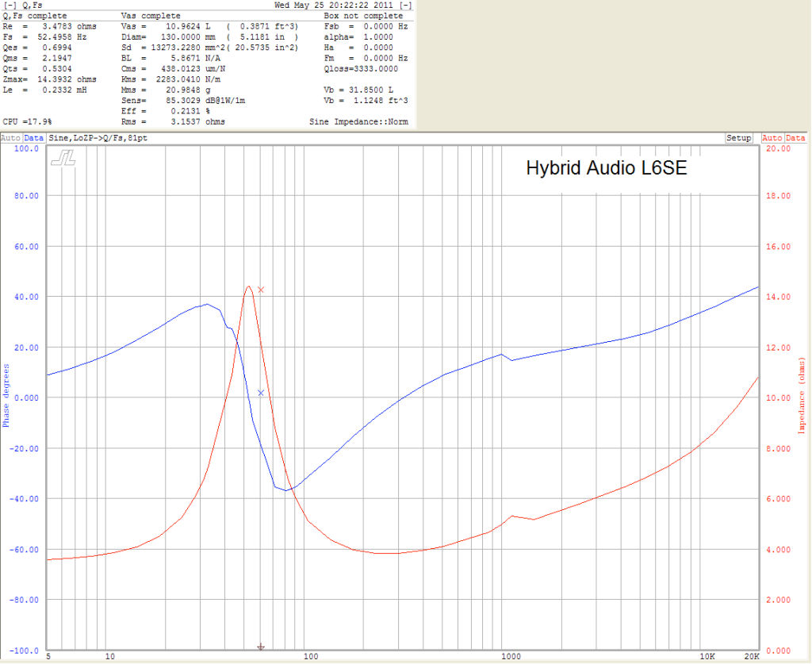Select the Fm value 0.0000 Hz
The width and height of the screenshot is (812, 664).
point(386,59)
